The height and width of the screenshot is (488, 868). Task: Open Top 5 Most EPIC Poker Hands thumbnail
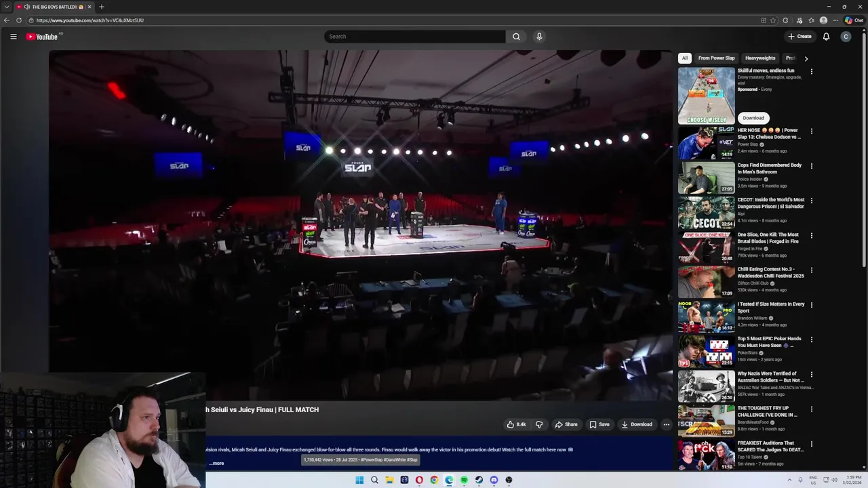pyautogui.click(x=706, y=351)
